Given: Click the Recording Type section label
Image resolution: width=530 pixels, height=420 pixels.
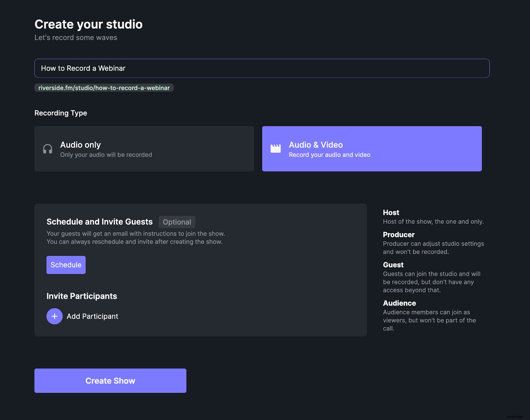Looking at the screenshot, I should (61, 113).
